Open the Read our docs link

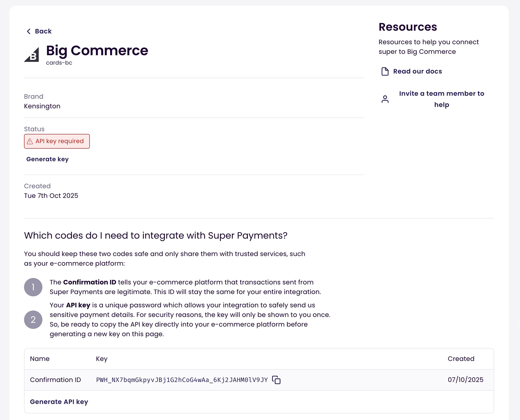[x=417, y=71]
